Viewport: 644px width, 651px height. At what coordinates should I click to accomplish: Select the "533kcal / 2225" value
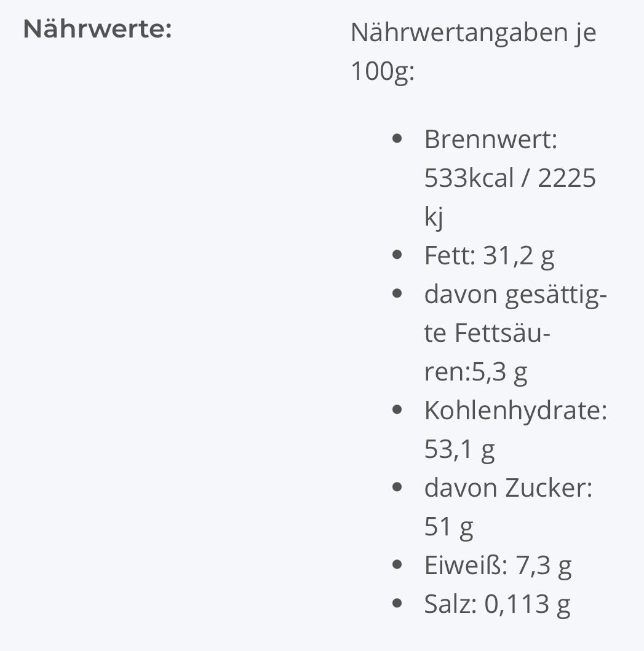pyautogui.click(x=510, y=178)
